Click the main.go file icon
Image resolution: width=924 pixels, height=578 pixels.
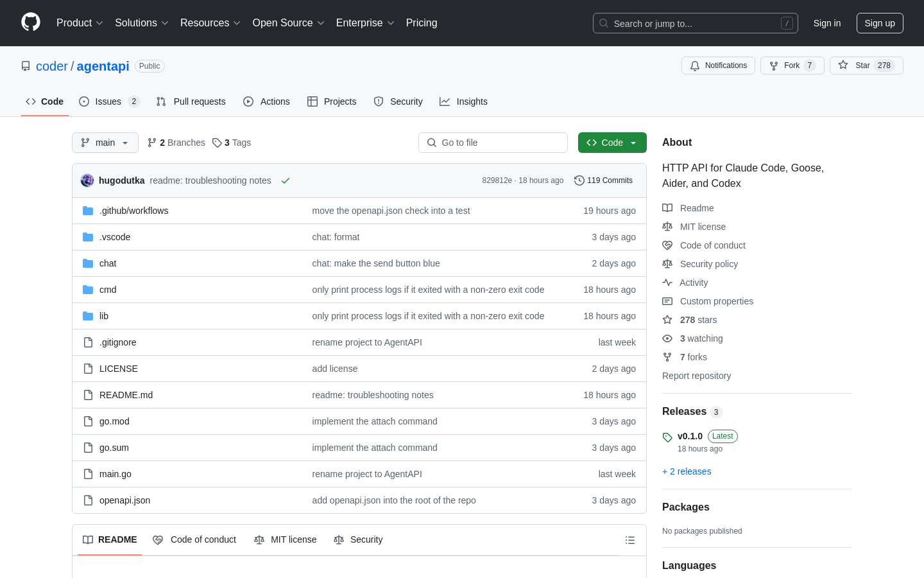pyautogui.click(x=88, y=474)
